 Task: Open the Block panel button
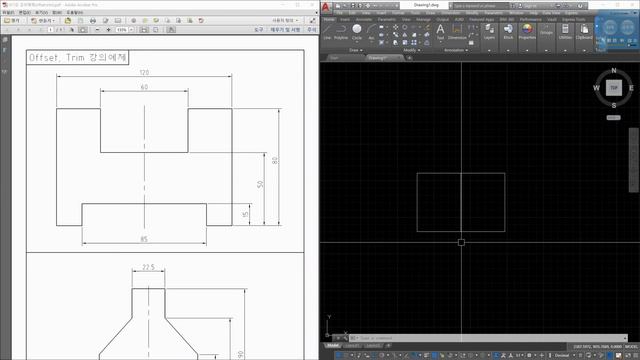click(x=508, y=32)
